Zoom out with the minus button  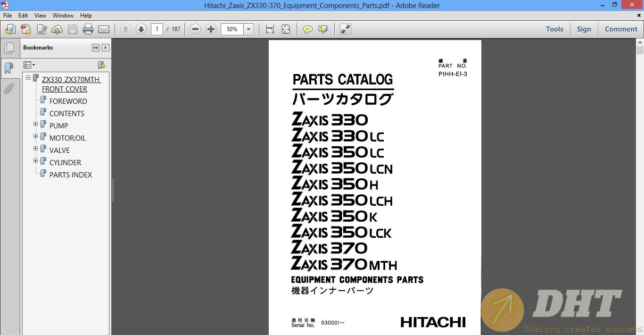tap(195, 29)
